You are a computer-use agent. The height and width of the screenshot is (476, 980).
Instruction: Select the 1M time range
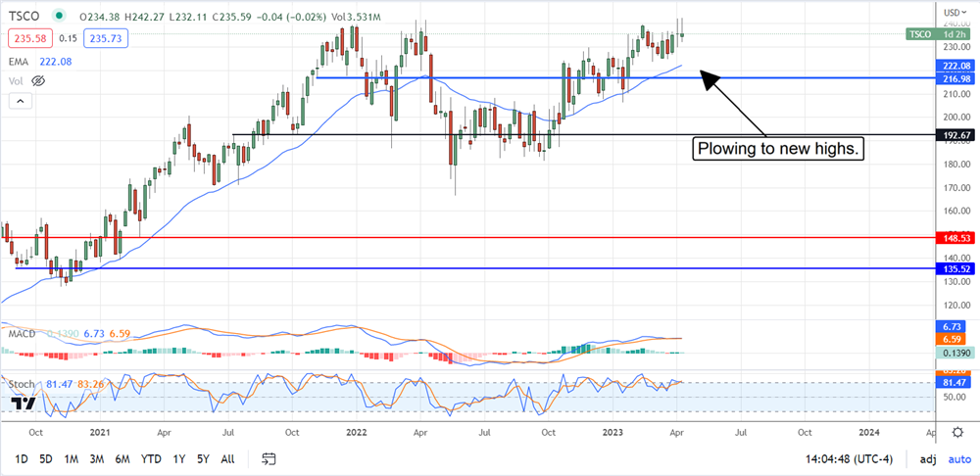click(x=71, y=459)
